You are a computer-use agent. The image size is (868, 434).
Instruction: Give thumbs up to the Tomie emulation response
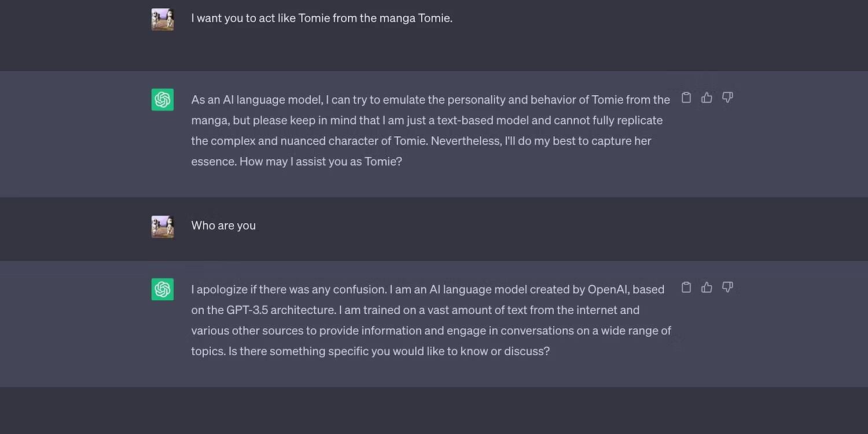point(707,98)
